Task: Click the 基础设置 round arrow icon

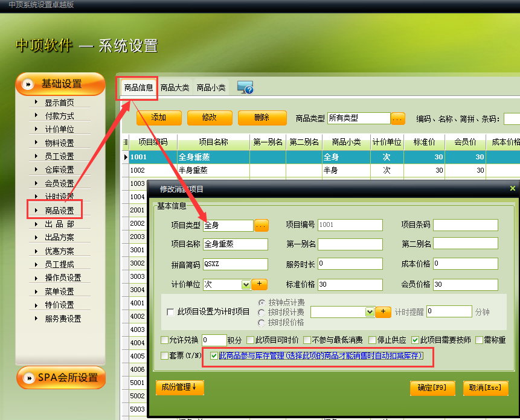Action: (28, 84)
